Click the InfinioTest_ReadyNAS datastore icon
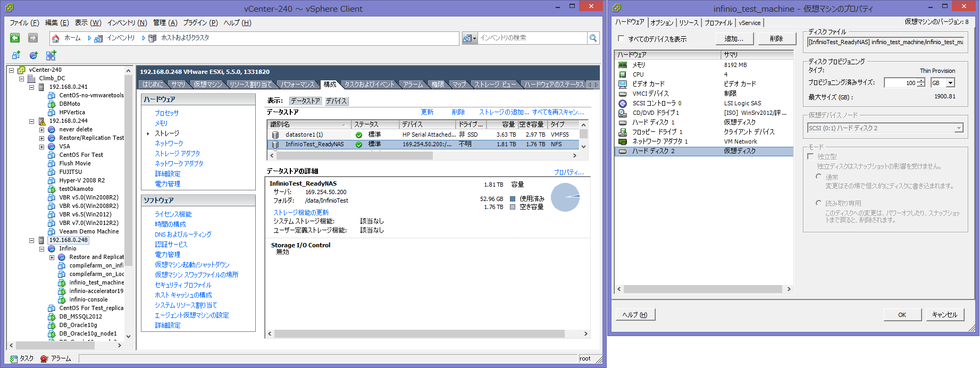Image resolution: width=980 pixels, height=368 pixels. click(275, 144)
